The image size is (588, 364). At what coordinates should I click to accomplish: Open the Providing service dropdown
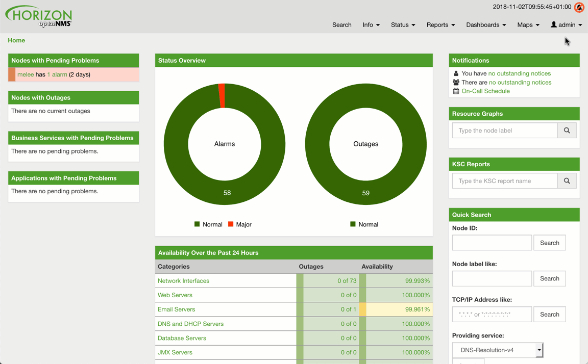497,350
